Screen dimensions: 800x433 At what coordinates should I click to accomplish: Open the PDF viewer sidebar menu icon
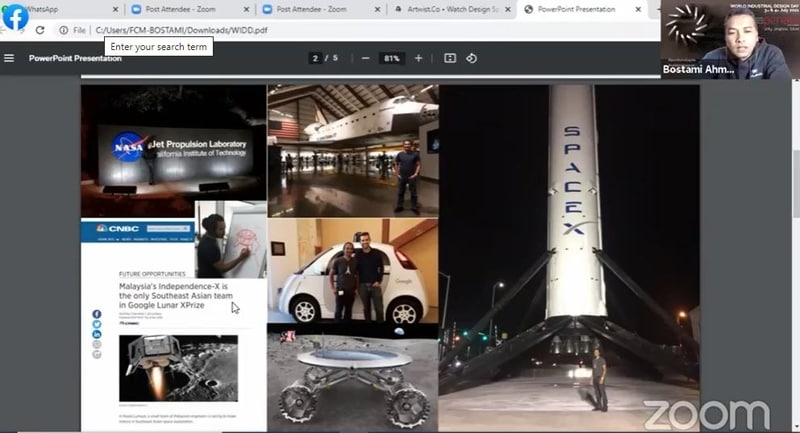click(9, 58)
